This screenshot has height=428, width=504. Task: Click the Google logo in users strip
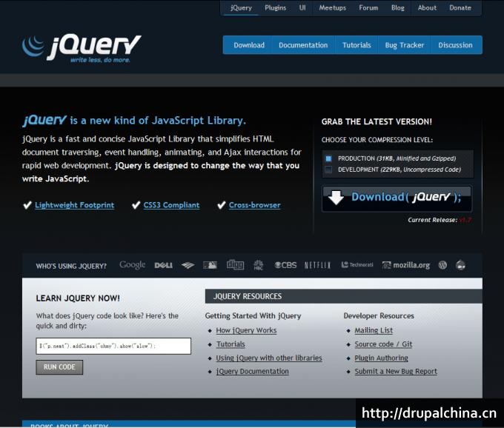pyautogui.click(x=133, y=265)
